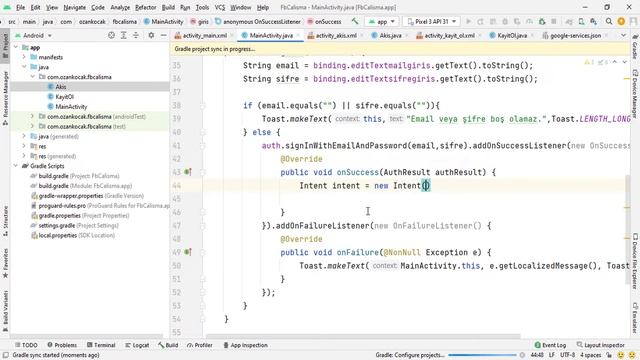
Task: Click the UTF-8 encoding status entry
Action: [567, 355]
